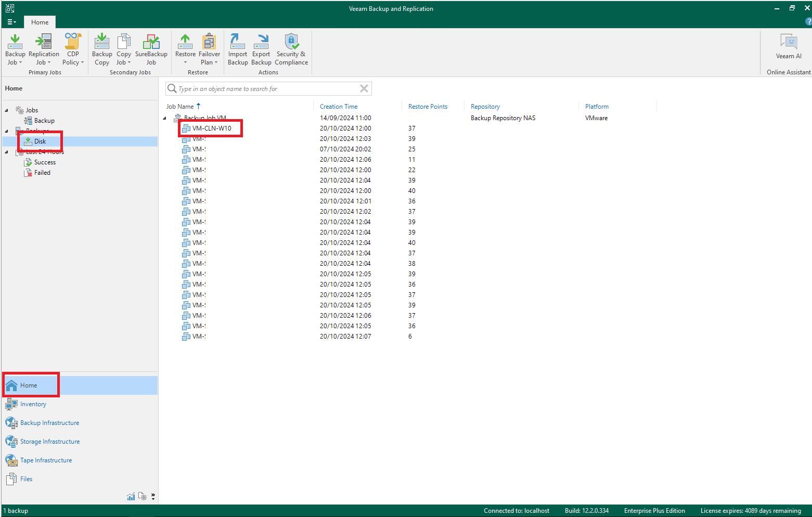Click the Backup Infrastructure sidebar icon
Screen dimensions: 812x517
click(x=11, y=423)
